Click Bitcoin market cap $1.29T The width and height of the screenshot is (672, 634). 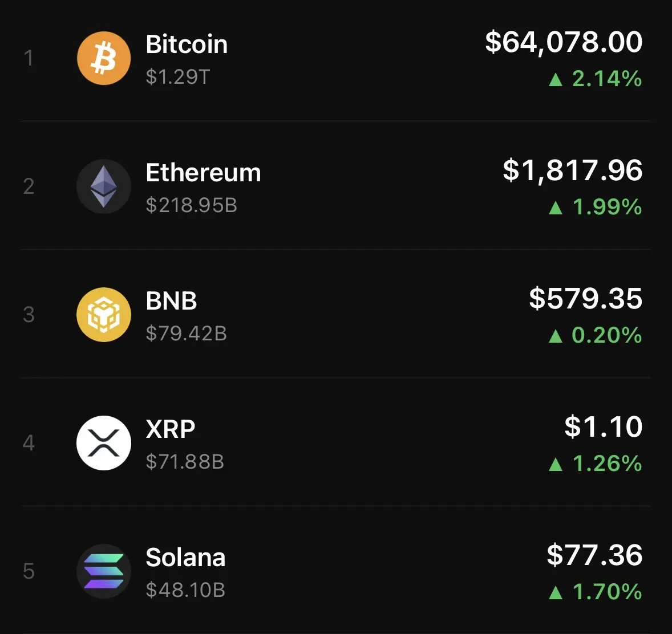[177, 77]
